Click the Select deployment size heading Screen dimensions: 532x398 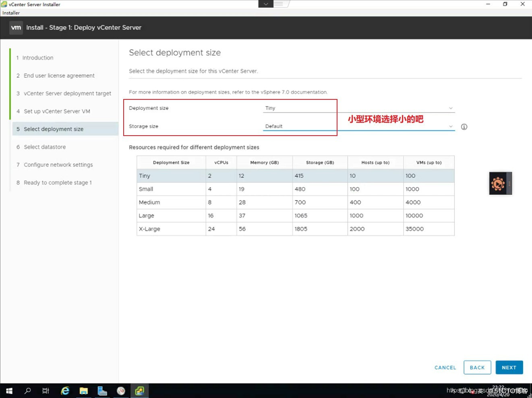coord(175,53)
